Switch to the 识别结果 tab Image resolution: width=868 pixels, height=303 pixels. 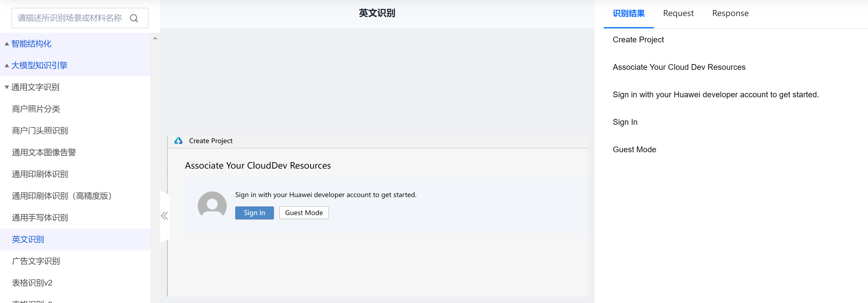(628, 13)
